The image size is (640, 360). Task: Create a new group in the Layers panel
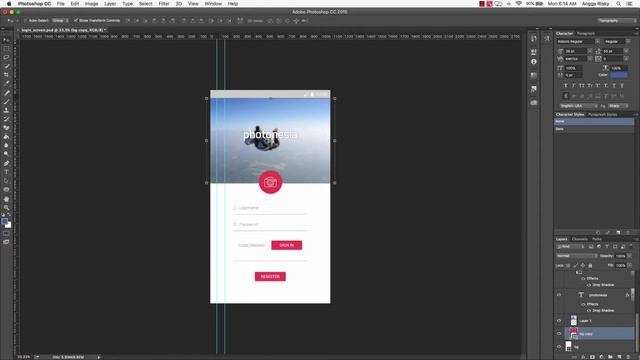(x=610, y=357)
